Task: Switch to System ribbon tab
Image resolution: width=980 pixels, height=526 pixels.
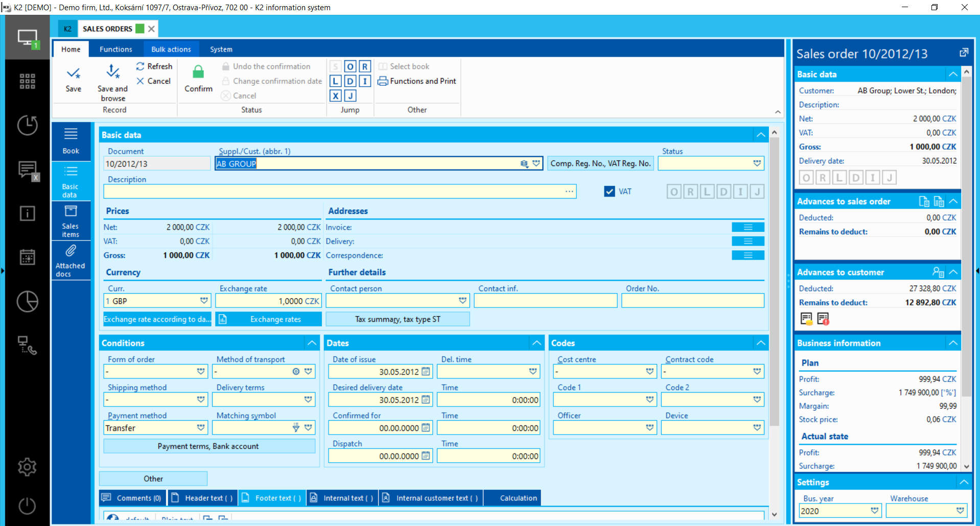Action: pyautogui.click(x=221, y=50)
